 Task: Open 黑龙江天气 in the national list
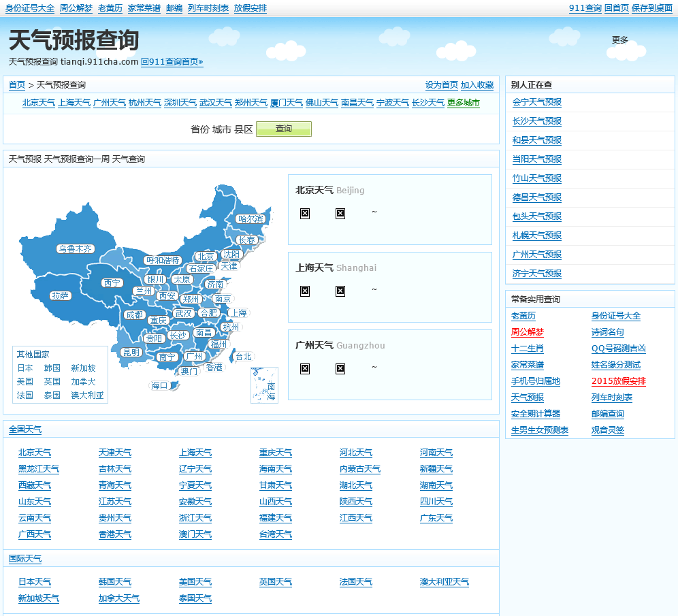[39, 469]
